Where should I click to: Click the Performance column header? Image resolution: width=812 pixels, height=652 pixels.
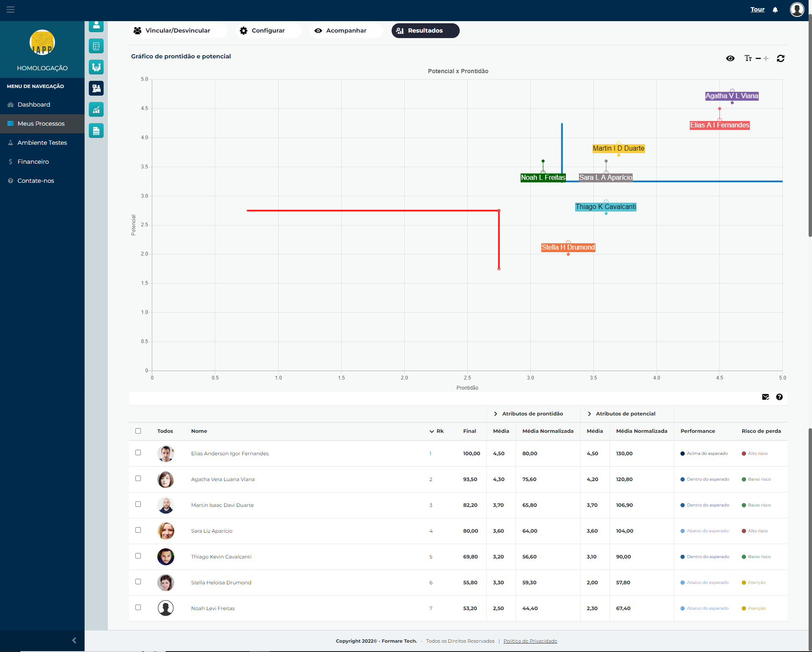697,431
